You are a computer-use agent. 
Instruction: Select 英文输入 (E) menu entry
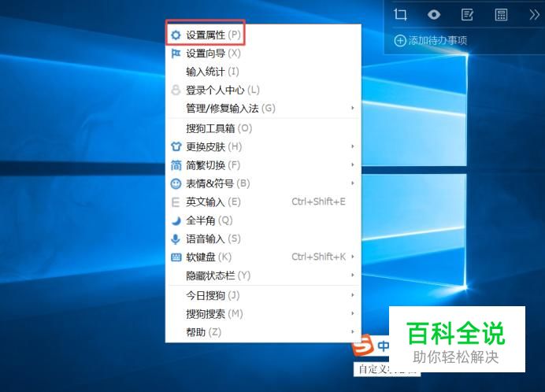[263, 202]
